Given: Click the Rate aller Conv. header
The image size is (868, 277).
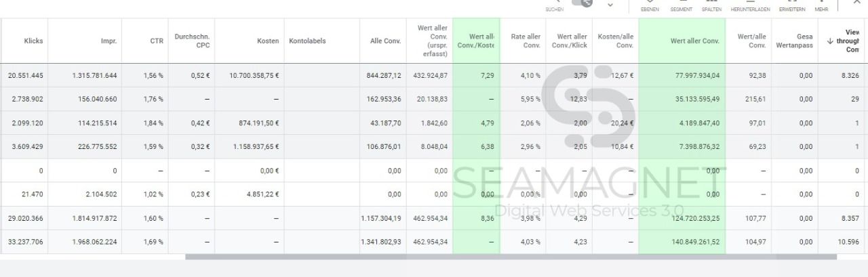Looking at the screenshot, I should [x=526, y=41].
